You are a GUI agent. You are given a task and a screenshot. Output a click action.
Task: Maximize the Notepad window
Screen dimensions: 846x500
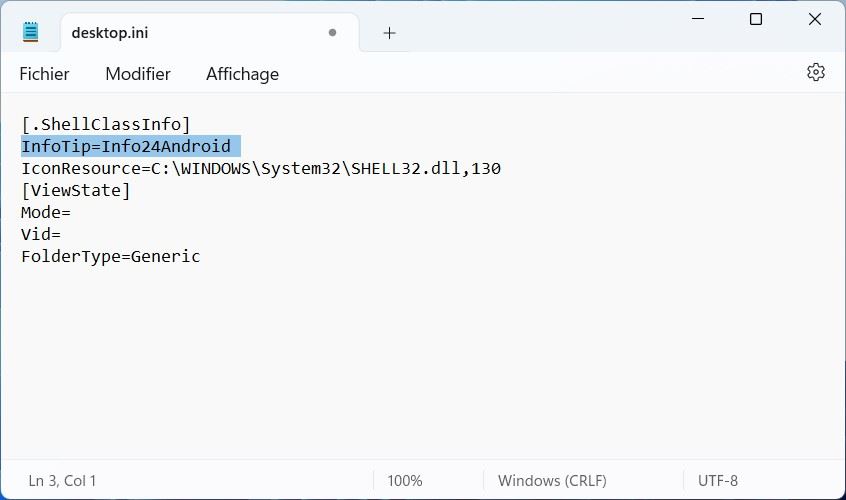coord(756,19)
